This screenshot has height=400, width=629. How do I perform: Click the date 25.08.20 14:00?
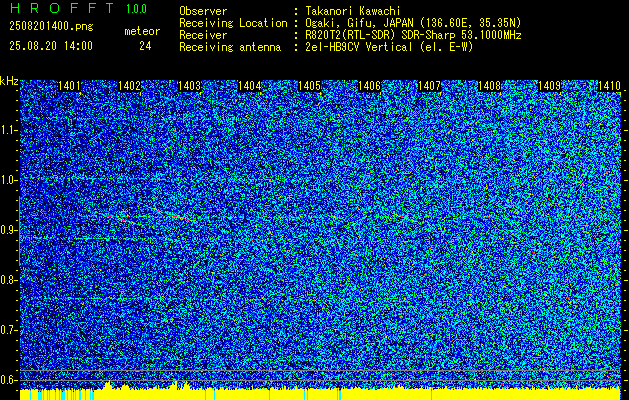coord(51,46)
